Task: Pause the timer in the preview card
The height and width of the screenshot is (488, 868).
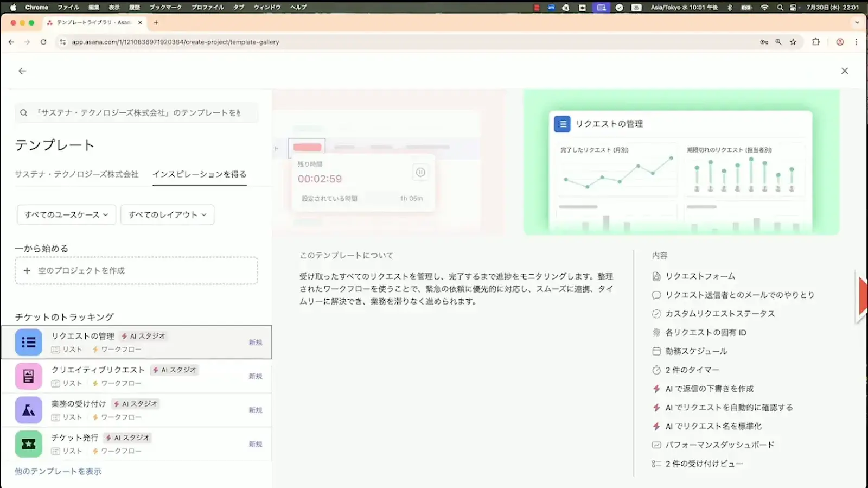Action: click(420, 173)
